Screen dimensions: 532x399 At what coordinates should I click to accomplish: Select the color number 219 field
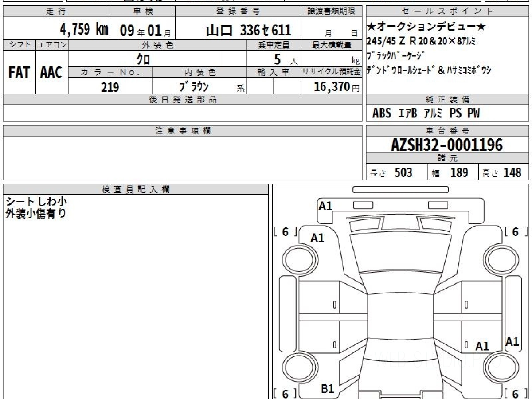(x=110, y=87)
